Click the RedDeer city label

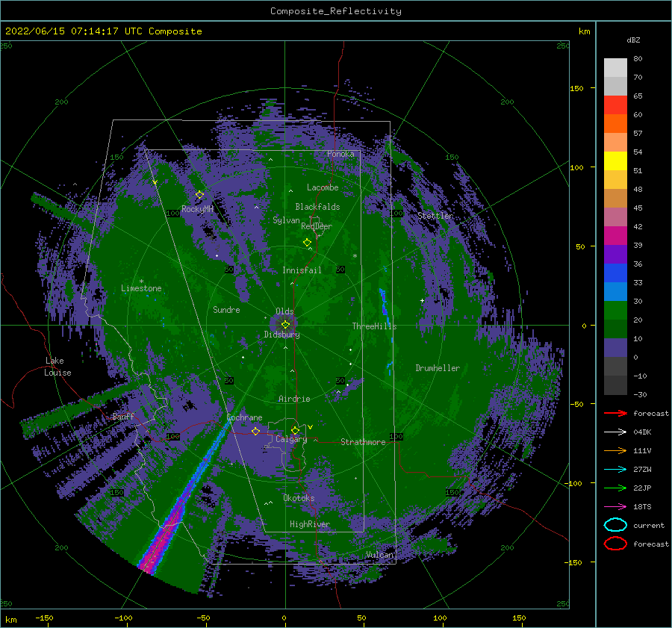tap(317, 226)
